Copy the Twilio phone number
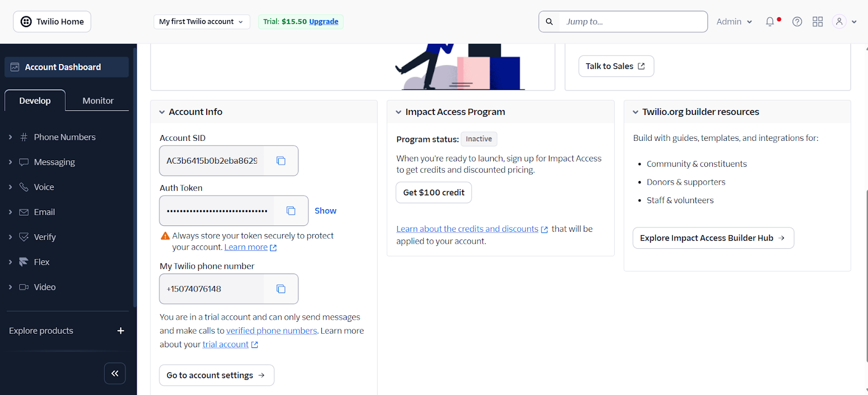 click(x=281, y=289)
